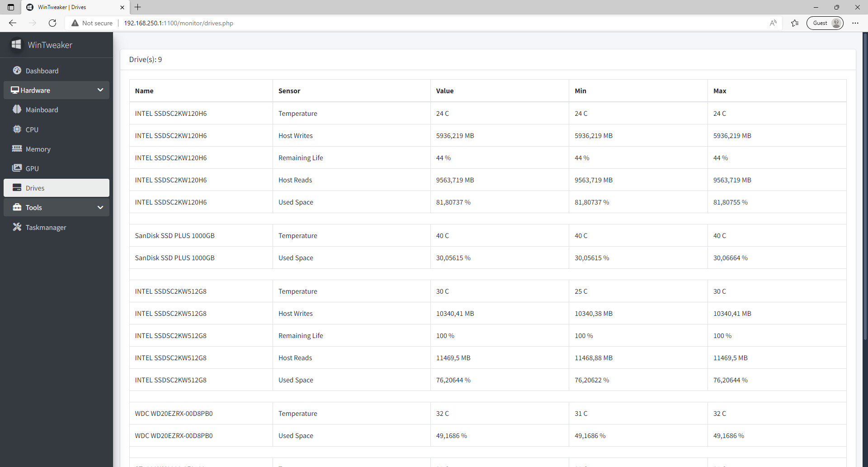This screenshot has height=467, width=868.
Task: Open the GPU monitor page
Action: 31,168
